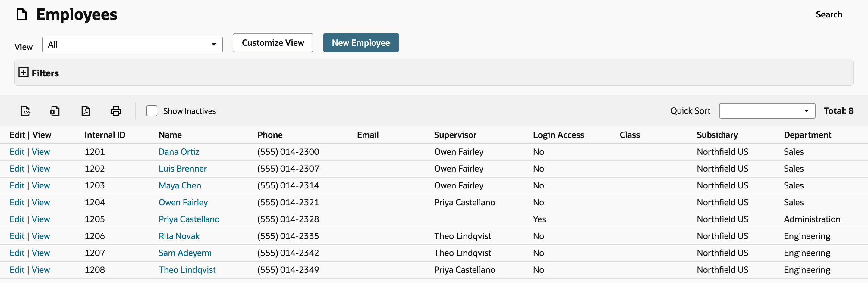Select the phone number (555) 014-2328
The height and width of the screenshot is (283, 868).
(288, 219)
